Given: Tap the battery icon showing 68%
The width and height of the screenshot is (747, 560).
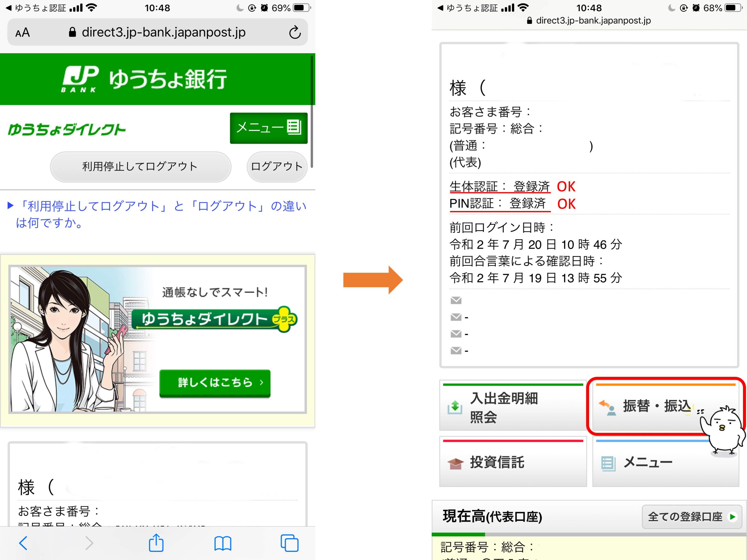Looking at the screenshot, I should click(x=734, y=8).
